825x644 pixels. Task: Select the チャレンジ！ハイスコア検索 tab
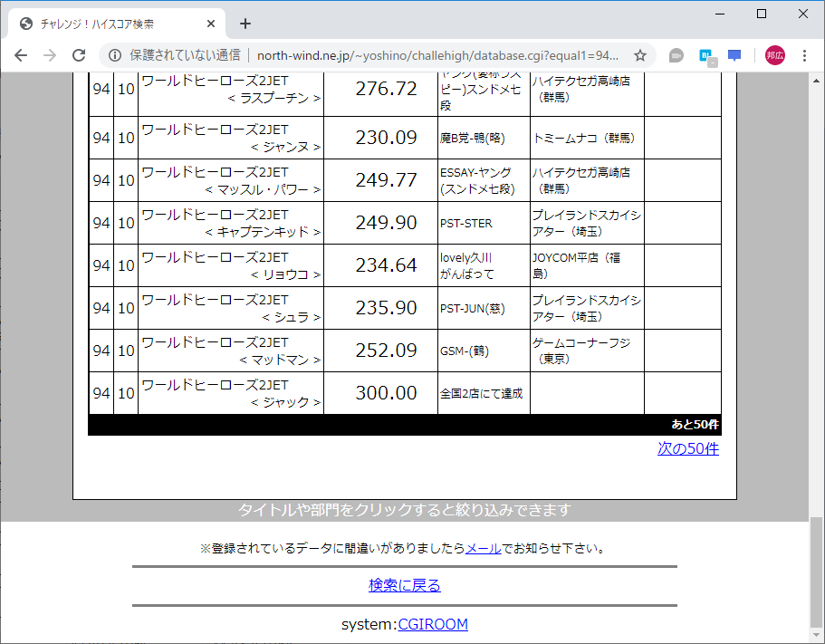click(109, 23)
